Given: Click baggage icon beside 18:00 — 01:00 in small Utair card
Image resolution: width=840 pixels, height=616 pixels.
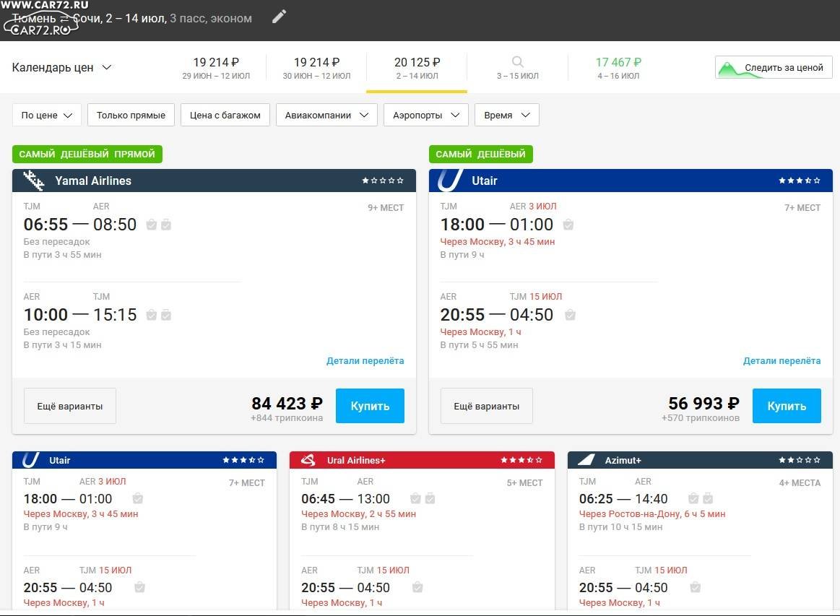Looking at the screenshot, I should pos(138,499).
